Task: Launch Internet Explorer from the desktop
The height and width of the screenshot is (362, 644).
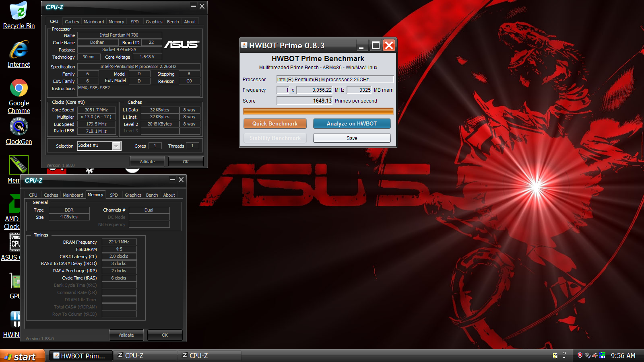Action: [19, 54]
